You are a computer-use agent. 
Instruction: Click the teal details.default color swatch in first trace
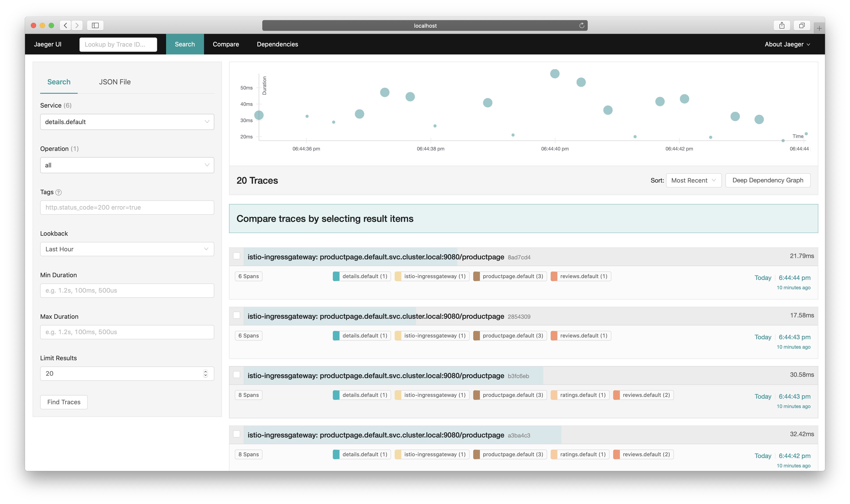(x=336, y=276)
